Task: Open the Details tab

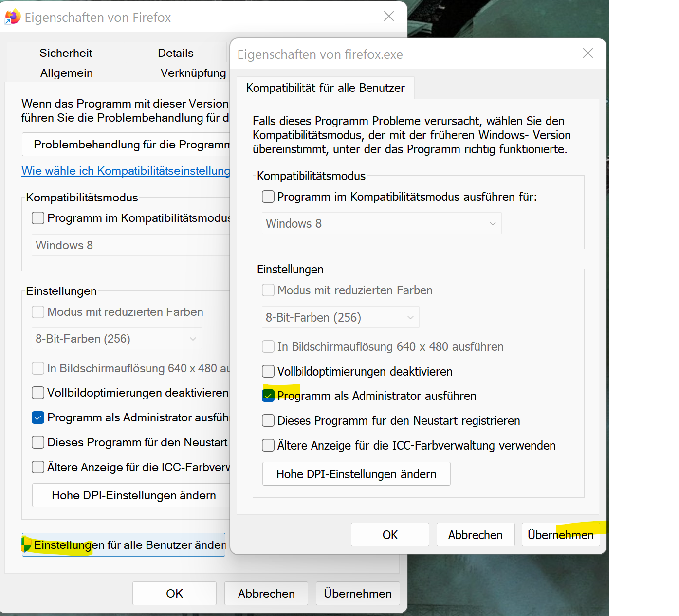Action: 176,53
